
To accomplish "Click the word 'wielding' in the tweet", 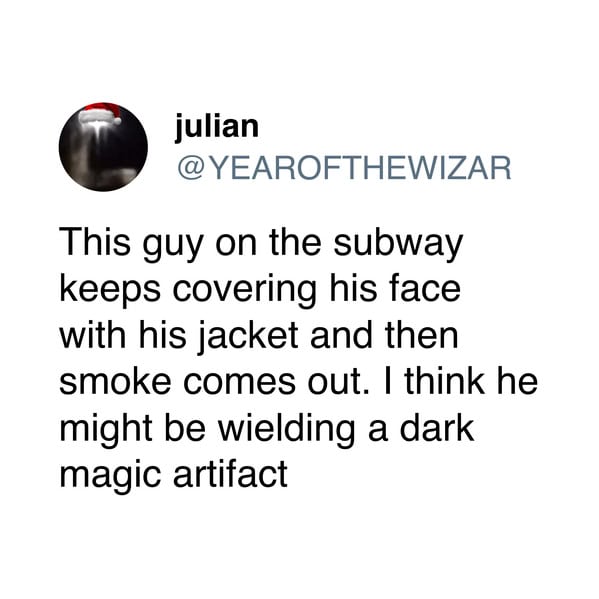I will tap(287, 430).
